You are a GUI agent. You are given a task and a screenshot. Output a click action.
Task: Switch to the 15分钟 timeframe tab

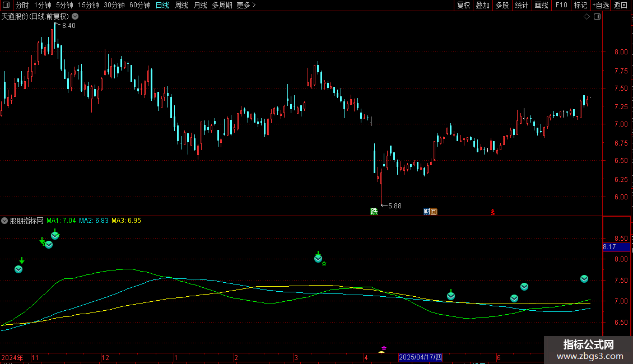tap(88, 5)
